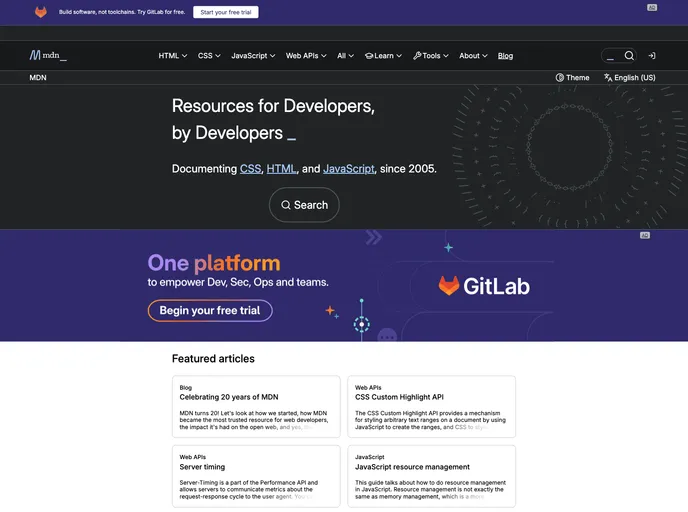The height and width of the screenshot is (512, 688).
Task: Click the large GitLab logo in the ad
Action: [484, 286]
